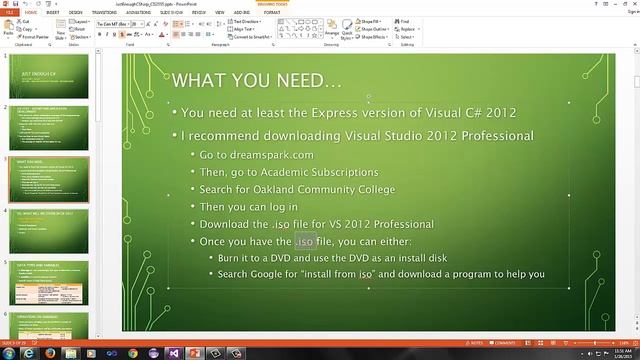Open the Select dropdown in Editing
This screenshot has height=360, width=640.
404,37
